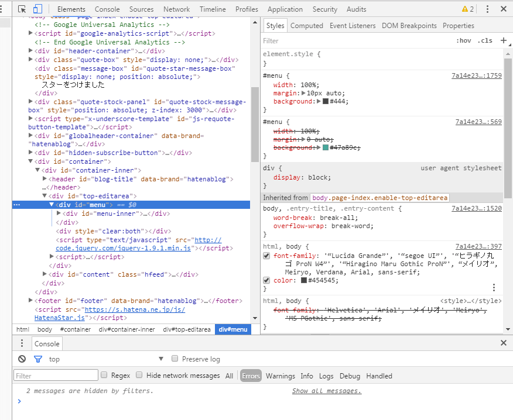Viewport: 513px width, 420px height.
Task: Click Show all messages link
Action: (327, 391)
